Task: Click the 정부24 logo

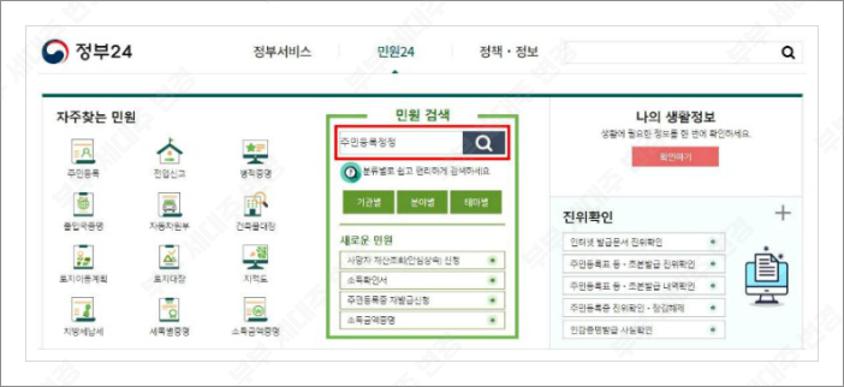Action: click(x=87, y=52)
